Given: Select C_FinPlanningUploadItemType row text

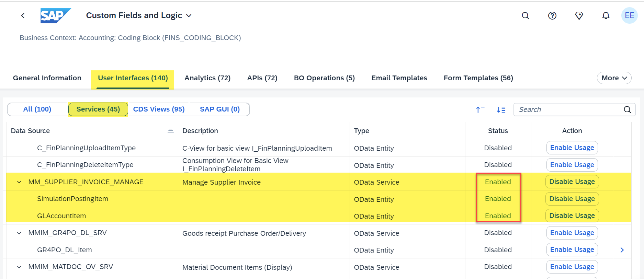Looking at the screenshot, I should 86,148.
